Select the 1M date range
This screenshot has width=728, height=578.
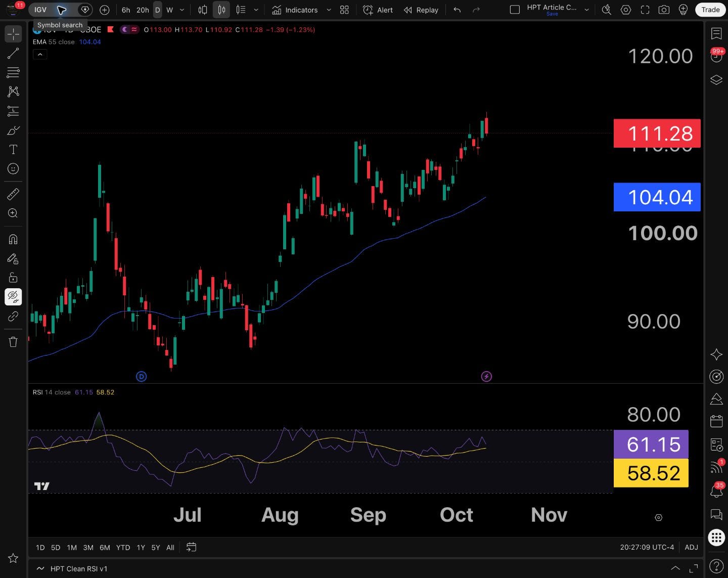click(72, 547)
